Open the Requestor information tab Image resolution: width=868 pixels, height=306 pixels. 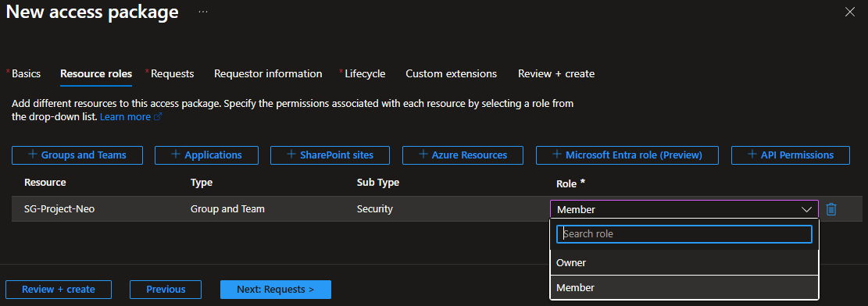click(268, 73)
